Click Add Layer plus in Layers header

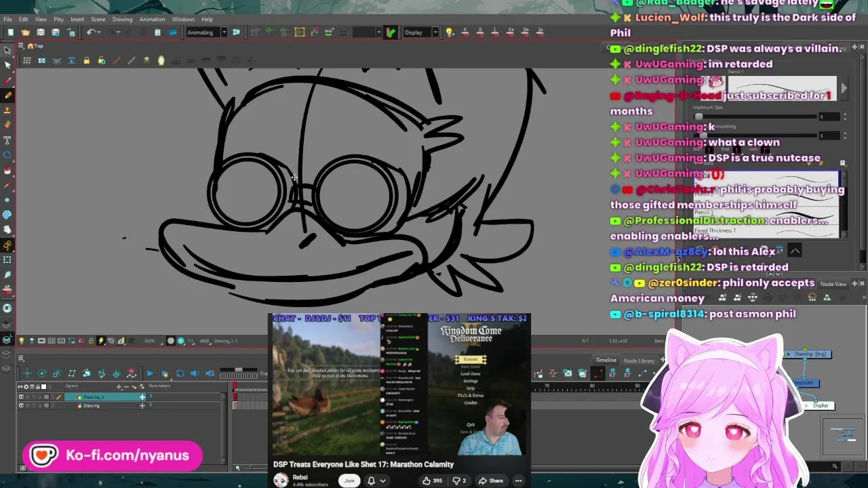click(119, 387)
